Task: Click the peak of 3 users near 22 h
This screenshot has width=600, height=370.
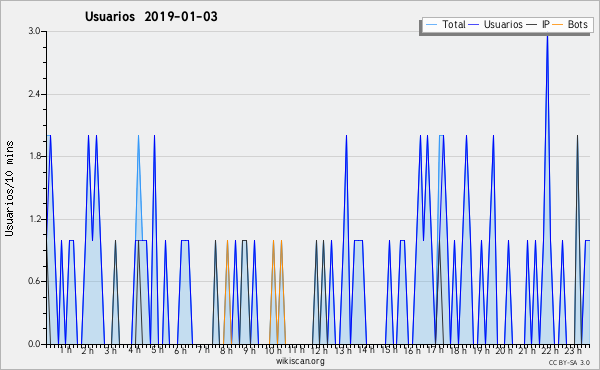Action: (548, 36)
